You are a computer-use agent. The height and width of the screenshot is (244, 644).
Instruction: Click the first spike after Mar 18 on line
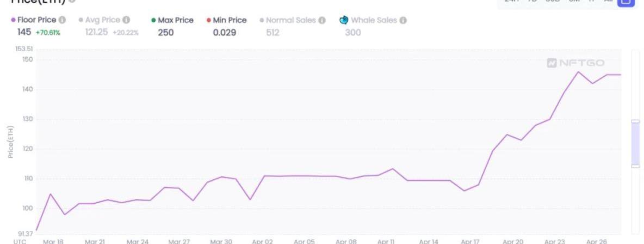50,194
